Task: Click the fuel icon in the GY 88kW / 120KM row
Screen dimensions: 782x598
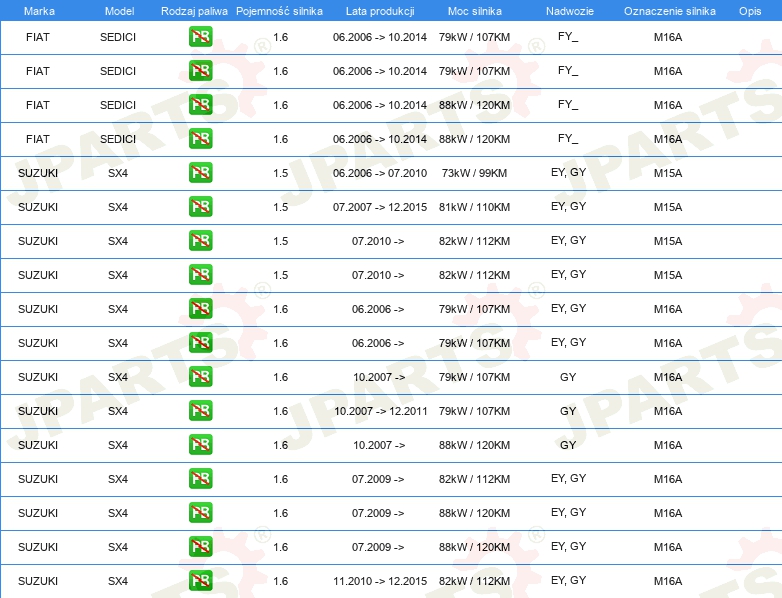Action: point(200,444)
